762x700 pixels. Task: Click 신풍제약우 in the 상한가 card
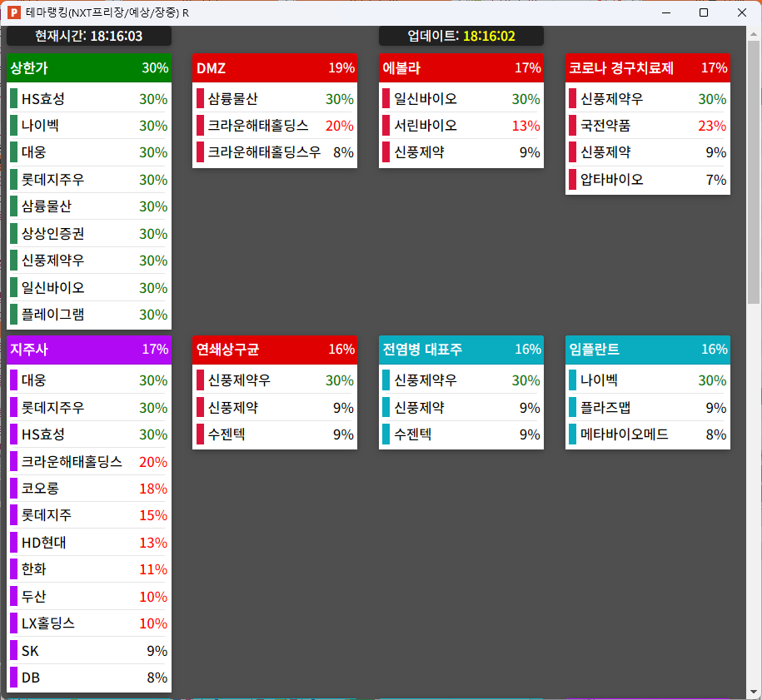point(89,261)
